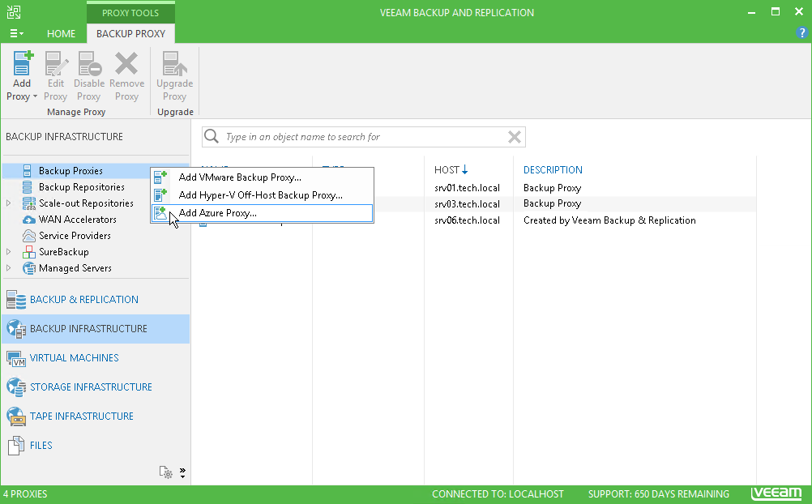Open the main application menu button
The image size is (812, 504).
[16, 34]
